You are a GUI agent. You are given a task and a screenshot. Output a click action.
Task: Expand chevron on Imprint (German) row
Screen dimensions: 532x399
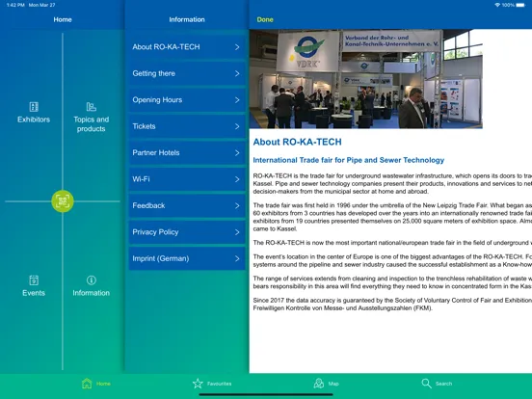pos(237,259)
